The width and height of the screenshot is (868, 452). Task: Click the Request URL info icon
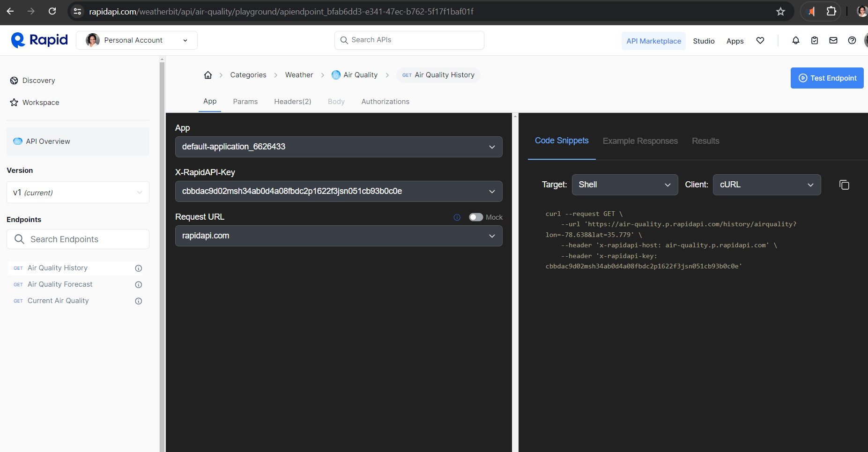point(457,217)
